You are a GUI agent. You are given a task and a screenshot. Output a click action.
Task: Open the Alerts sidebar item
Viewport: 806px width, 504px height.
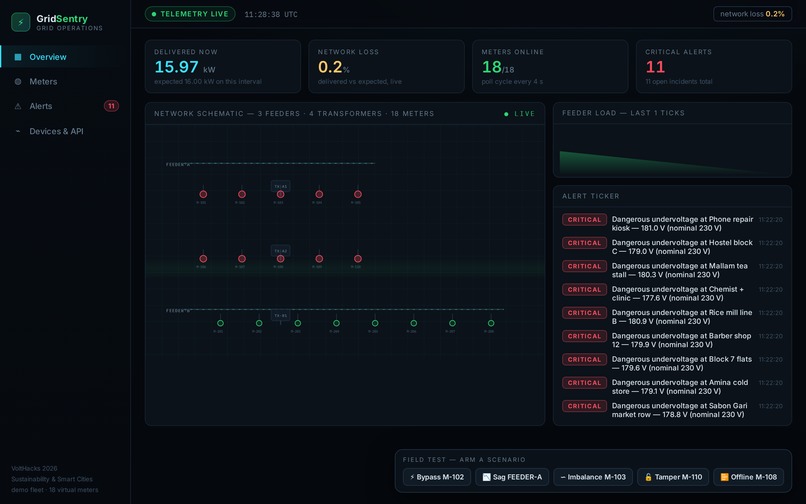click(x=65, y=106)
